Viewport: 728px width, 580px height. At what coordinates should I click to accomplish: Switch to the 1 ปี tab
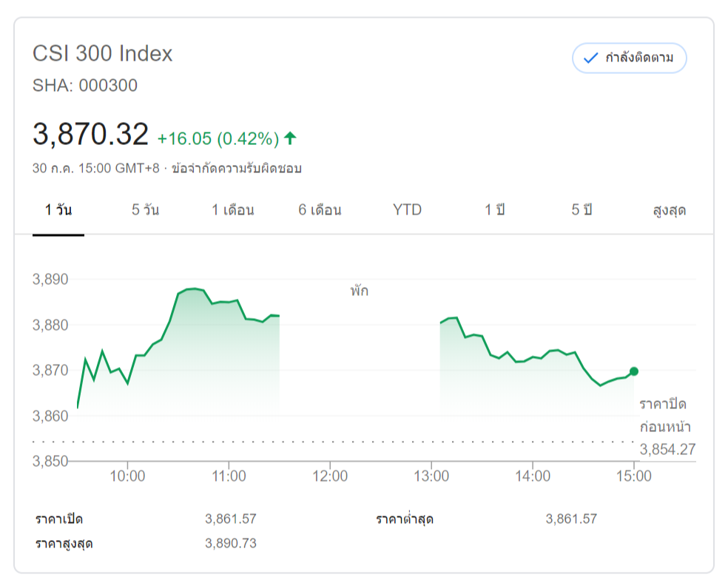click(x=494, y=210)
